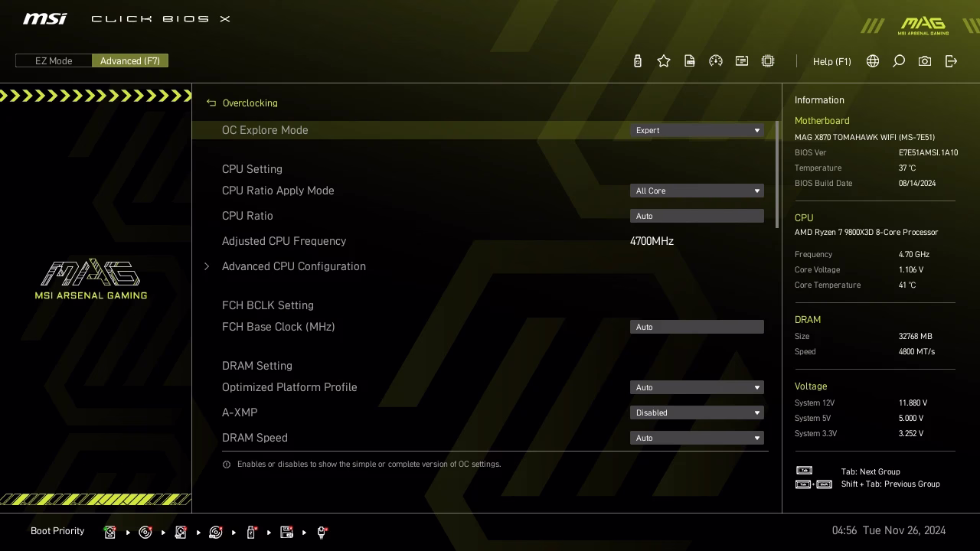Click the CPU Ratio Apply Mode label
Image resolution: width=980 pixels, height=551 pixels.
(278, 191)
